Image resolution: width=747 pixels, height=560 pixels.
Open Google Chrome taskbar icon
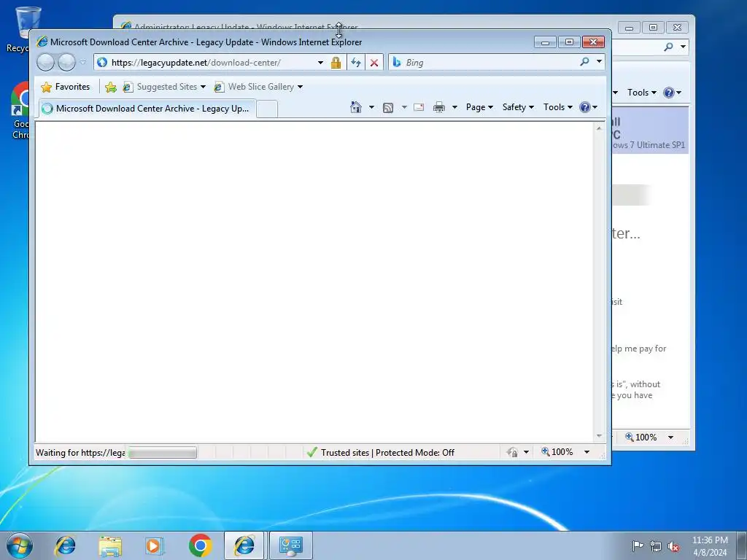(200, 545)
